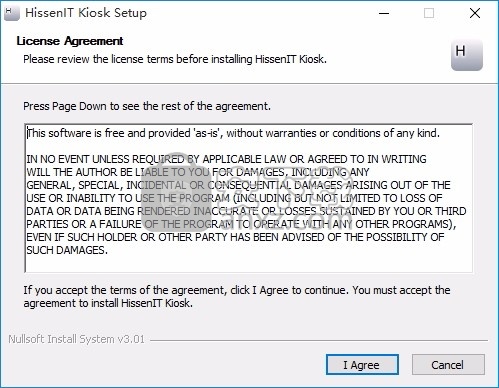Place cursor in the license text box
Image resolution: width=499 pixels, height=388 pixels.
coord(248,198)
